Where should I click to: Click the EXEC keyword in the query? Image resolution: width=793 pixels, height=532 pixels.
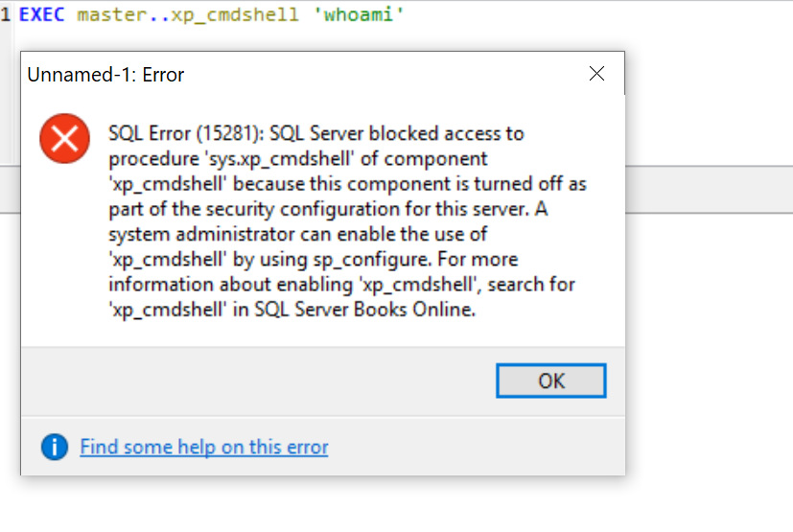pyautogui.click(x=44, y=15)
